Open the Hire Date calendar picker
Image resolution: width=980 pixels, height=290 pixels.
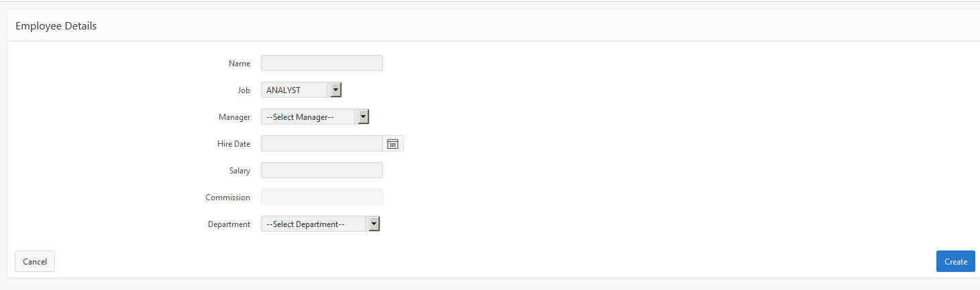[393, 143]
